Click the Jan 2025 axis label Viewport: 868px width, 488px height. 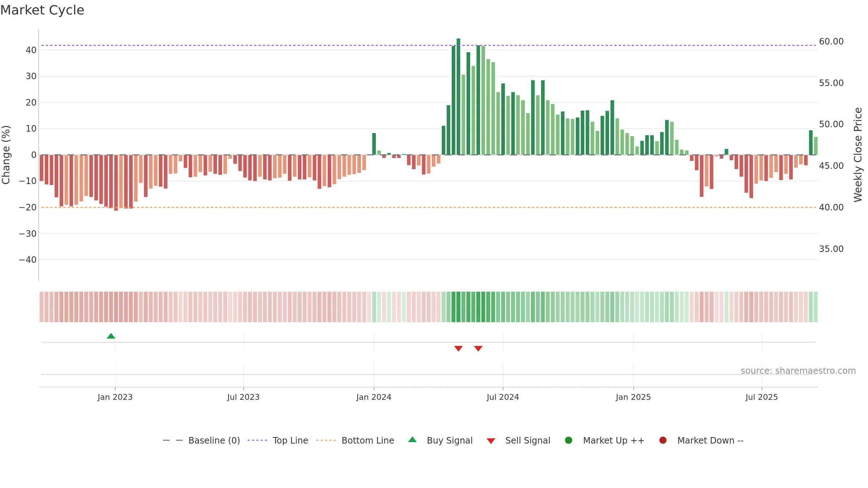coord(633,397)
